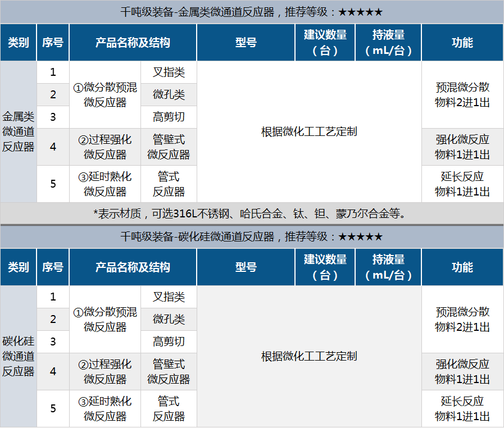The height and width of the screenshot is (428, 504).
Task: Click the silicon carbide reactor title banner
Action: point(252,236)
